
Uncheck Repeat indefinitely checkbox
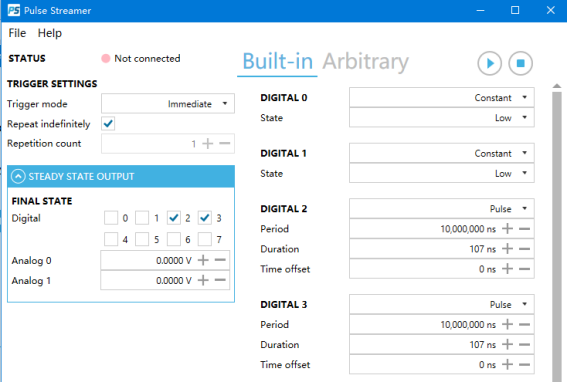[108, 124]
